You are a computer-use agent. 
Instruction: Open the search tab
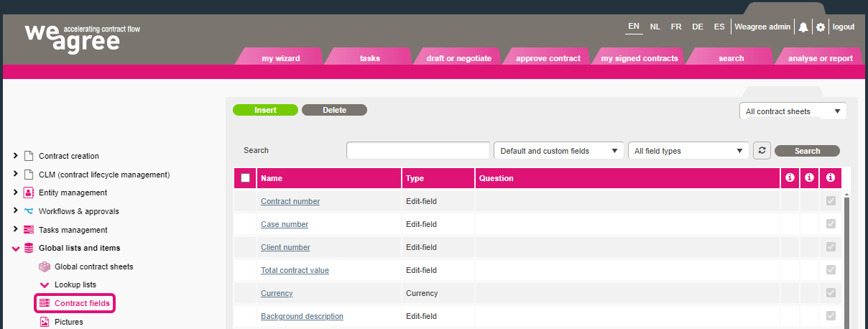coord(731,57)
